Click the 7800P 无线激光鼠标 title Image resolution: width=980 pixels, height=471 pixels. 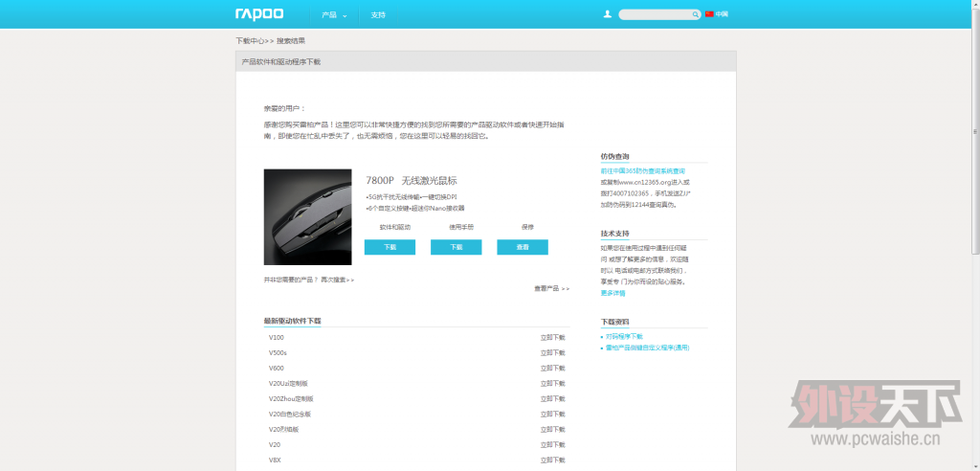pos(412,181)
